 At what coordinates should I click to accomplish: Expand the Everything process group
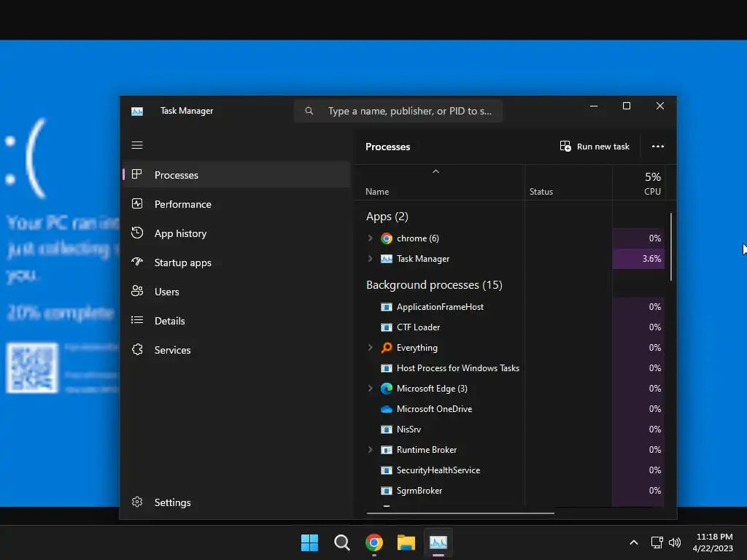click(370, 348)
